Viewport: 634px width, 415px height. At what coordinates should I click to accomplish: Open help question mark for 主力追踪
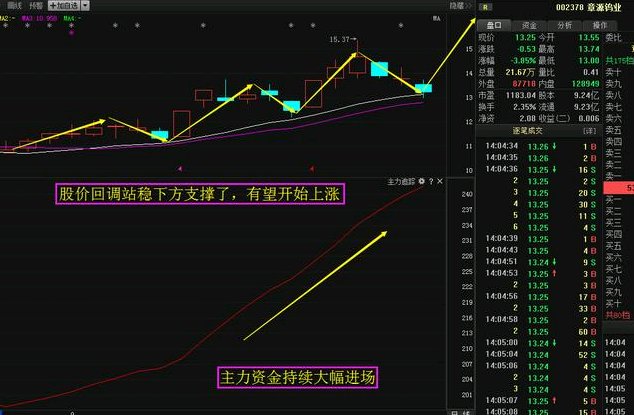click(431, 181)
